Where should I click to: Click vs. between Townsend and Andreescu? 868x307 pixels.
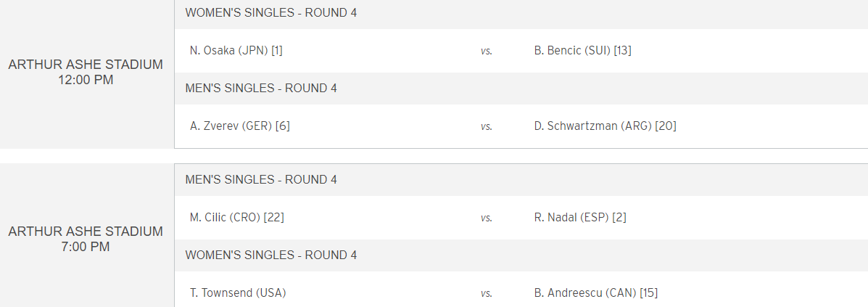point(486,293)
